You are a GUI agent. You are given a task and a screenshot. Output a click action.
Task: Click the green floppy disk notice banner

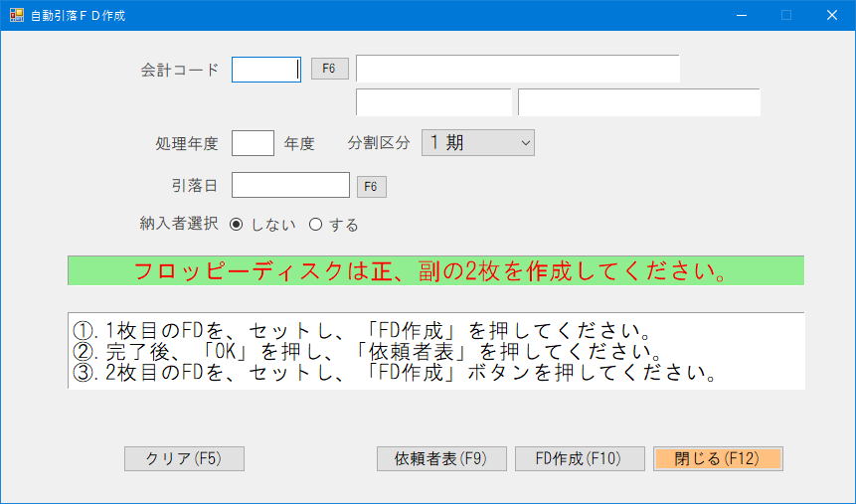click(x=435, y=270)
